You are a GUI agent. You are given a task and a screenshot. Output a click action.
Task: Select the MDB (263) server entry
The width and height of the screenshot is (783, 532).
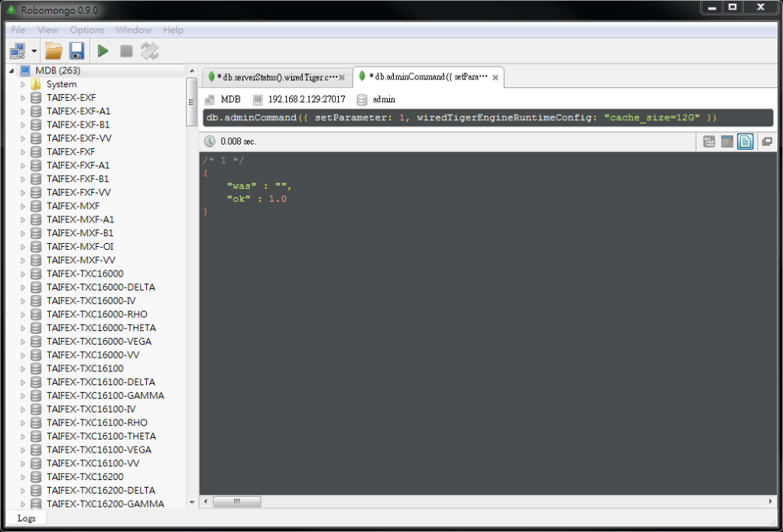[57, 71]
